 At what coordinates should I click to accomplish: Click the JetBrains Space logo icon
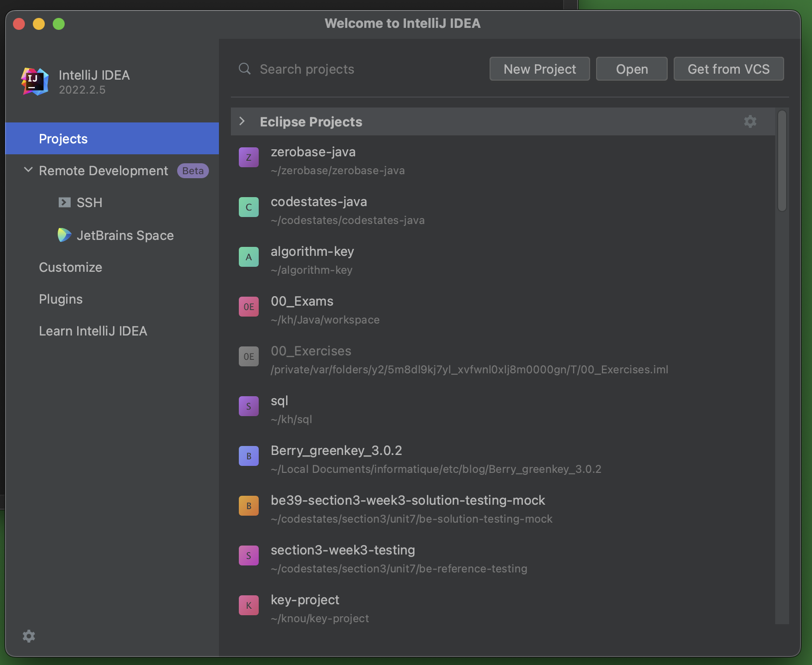tap(64, 235)
